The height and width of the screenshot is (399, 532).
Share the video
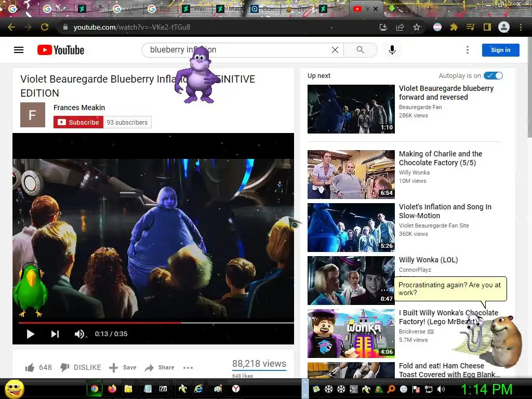click(x=159, y=367)
